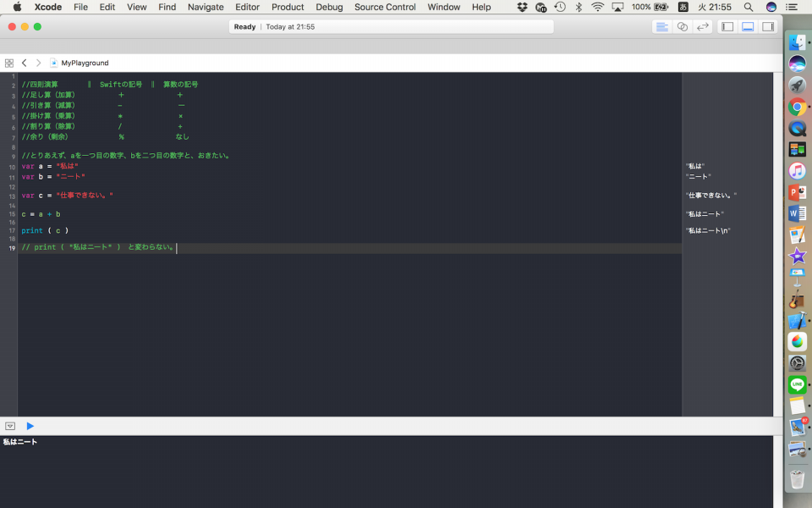Show the Standard editor
This screenshot has height=508, width=812.
(661, 27)
